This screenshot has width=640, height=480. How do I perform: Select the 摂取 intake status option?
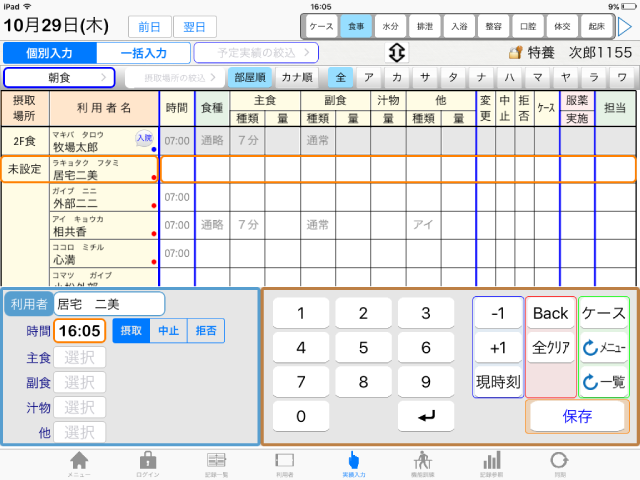pyautogui.click(x=131, y=331)
